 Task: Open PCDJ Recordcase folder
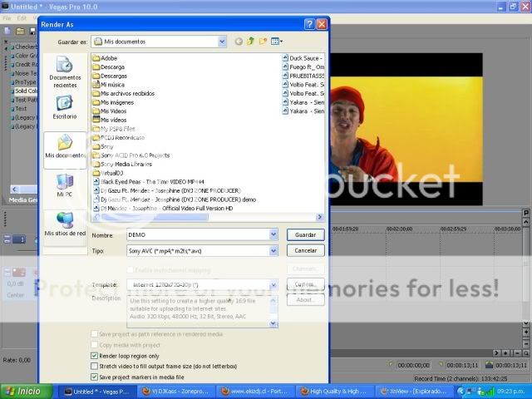[x=119, y=138]
